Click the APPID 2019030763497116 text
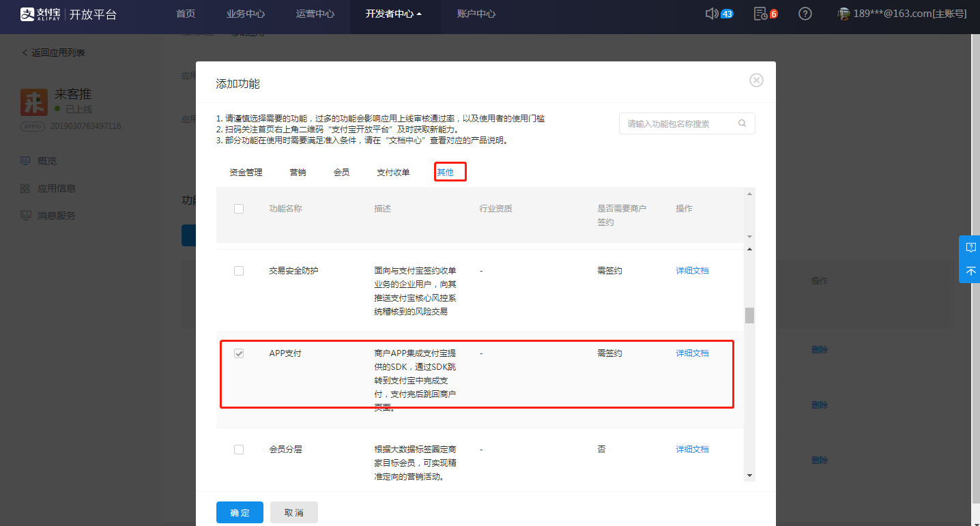980x526 pixels. (x=86, y=126)
